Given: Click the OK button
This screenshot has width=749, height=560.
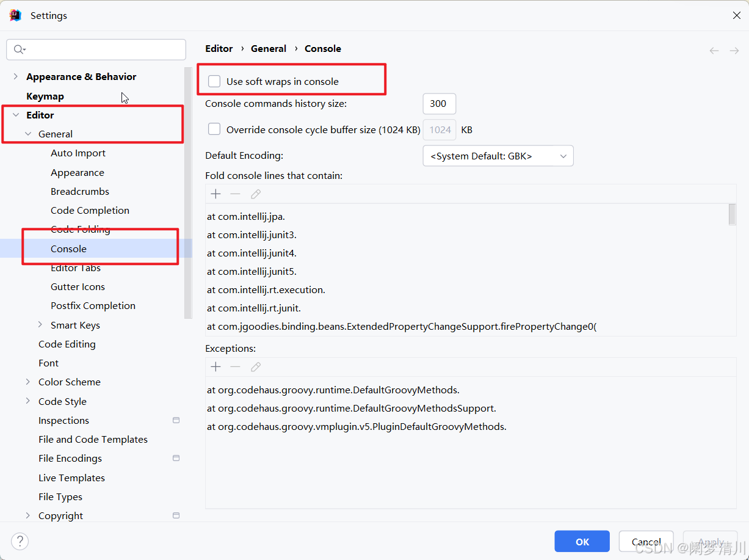Looking at the screenshot, I should [582, 542].
